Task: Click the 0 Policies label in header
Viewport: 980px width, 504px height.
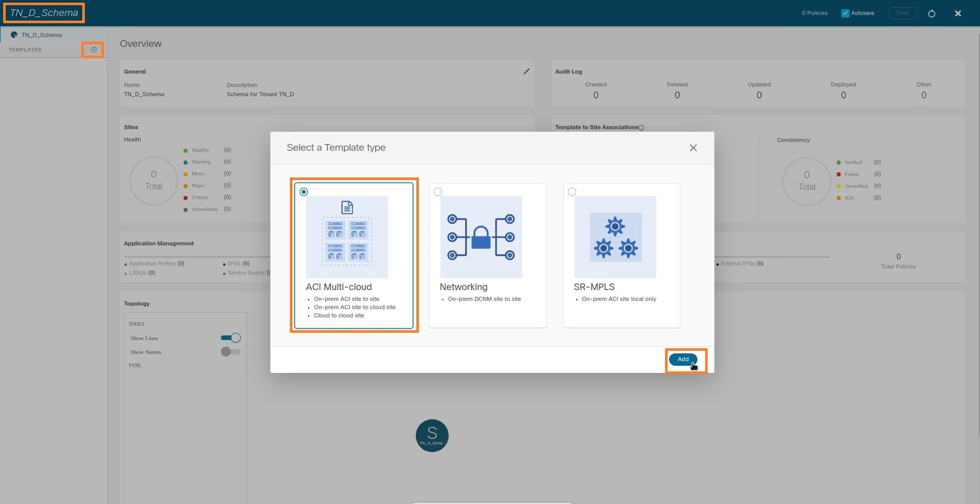Action: coord(815,13)
